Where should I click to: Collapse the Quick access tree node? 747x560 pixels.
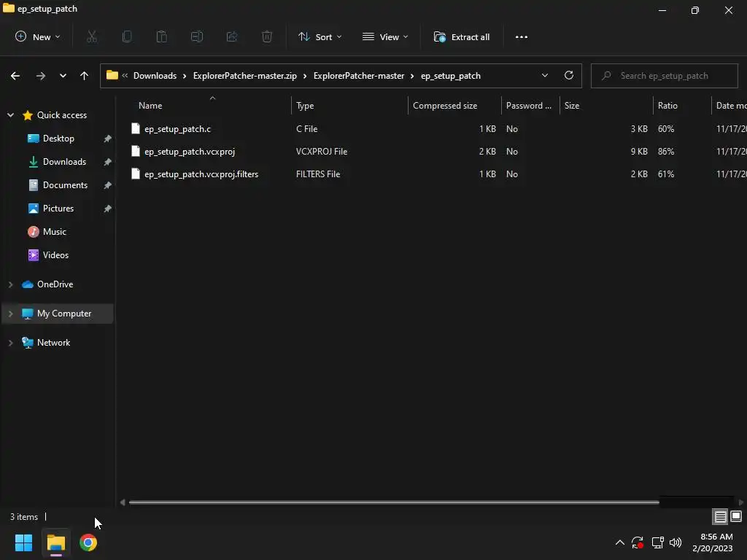pyautogui.click(x=10, y=115)
